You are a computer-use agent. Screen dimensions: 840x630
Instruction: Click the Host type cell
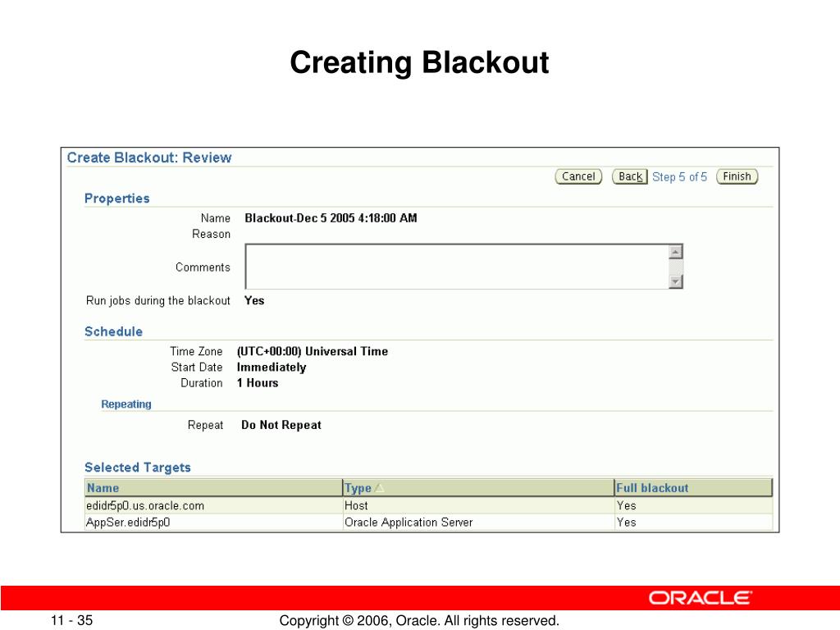(x=356, y=505)
